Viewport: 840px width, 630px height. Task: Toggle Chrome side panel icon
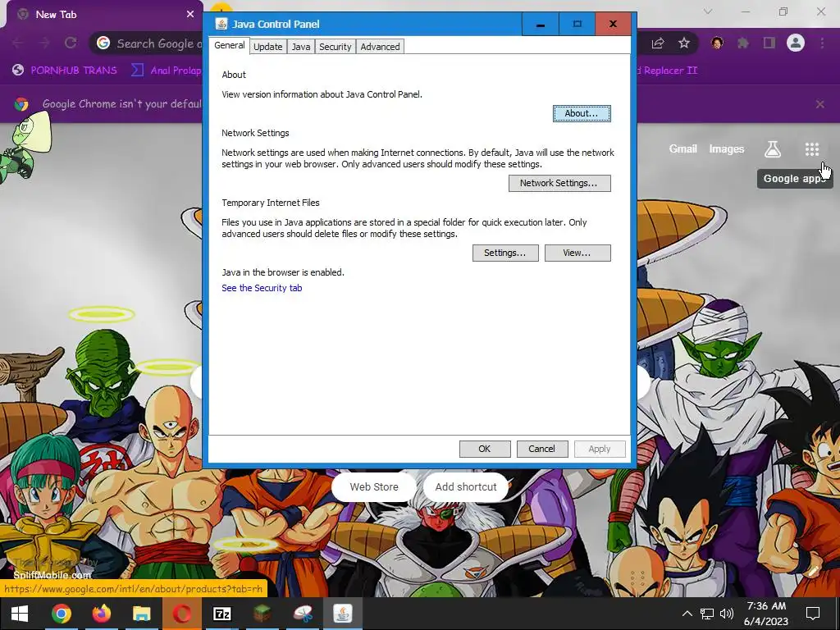click(x=769, y=43)
